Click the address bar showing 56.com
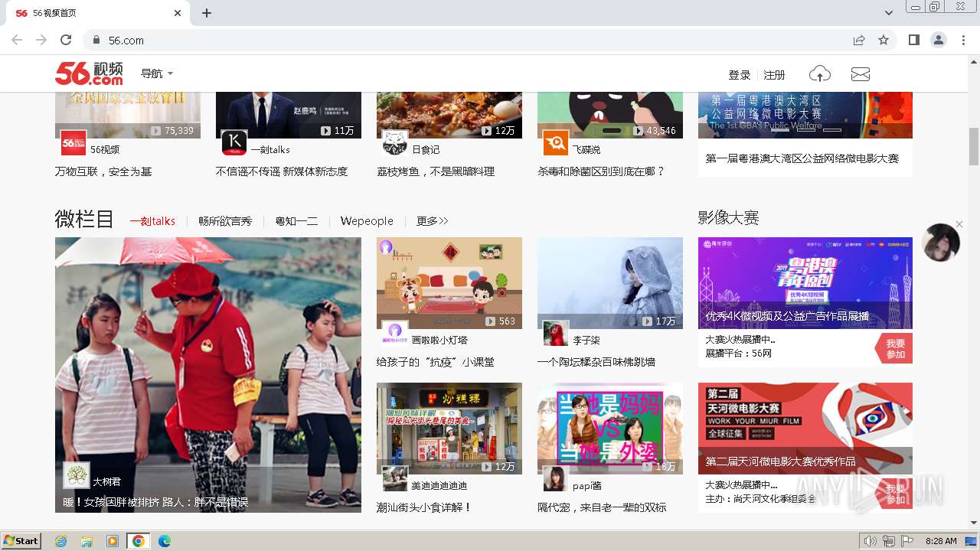 [467, 40]
